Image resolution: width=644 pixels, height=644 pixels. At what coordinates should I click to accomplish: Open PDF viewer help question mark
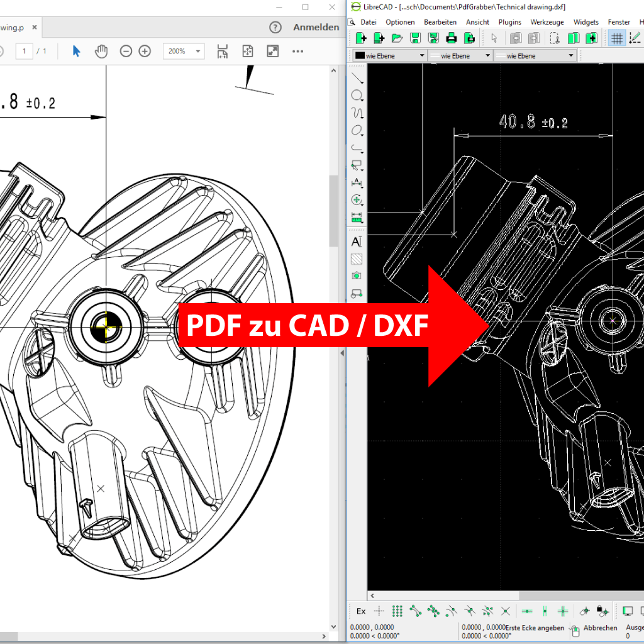pyautogui.click(x=275, y=27)
